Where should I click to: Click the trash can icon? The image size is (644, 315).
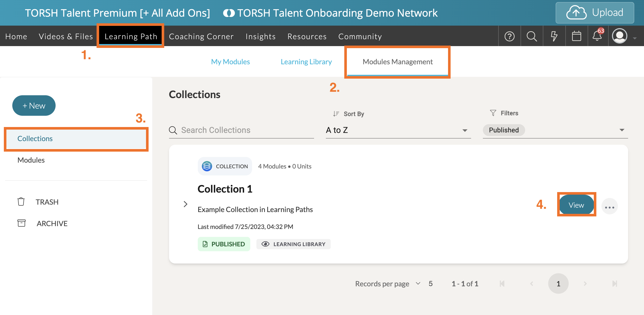coord(21,202)
